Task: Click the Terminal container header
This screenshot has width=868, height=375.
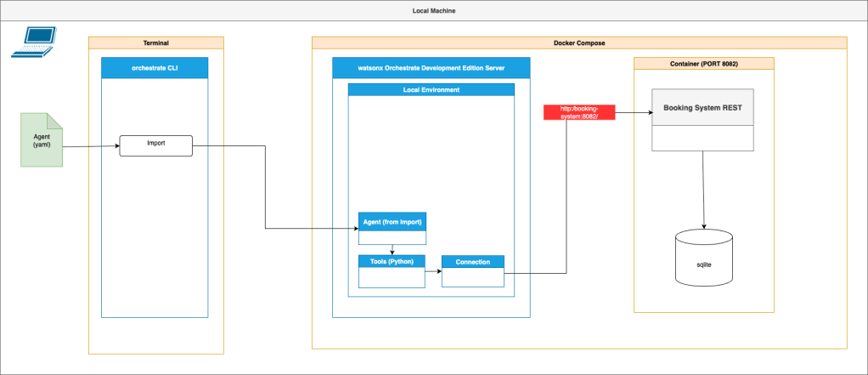Action: 156,43
